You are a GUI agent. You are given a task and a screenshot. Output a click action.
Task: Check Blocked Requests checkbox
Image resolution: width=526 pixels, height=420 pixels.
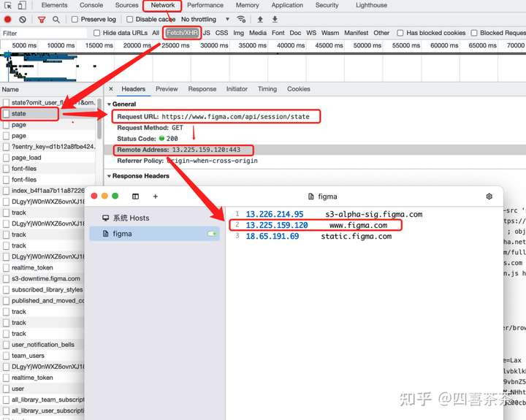[x=474, y=33]
